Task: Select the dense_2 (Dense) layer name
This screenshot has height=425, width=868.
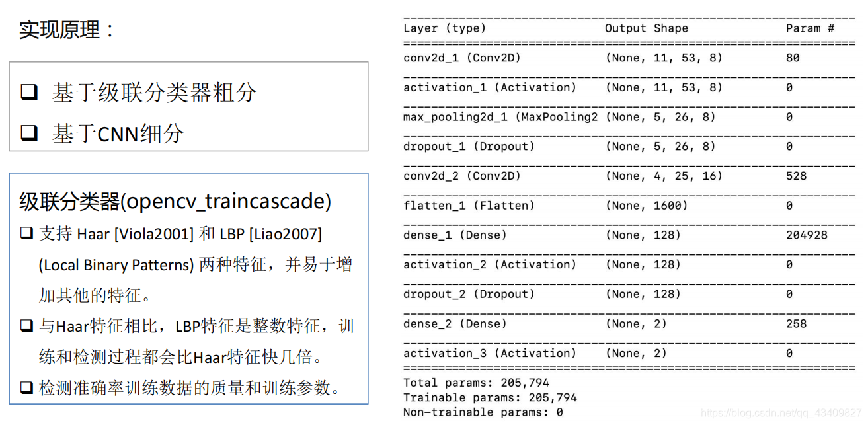Action: [455, 324]
